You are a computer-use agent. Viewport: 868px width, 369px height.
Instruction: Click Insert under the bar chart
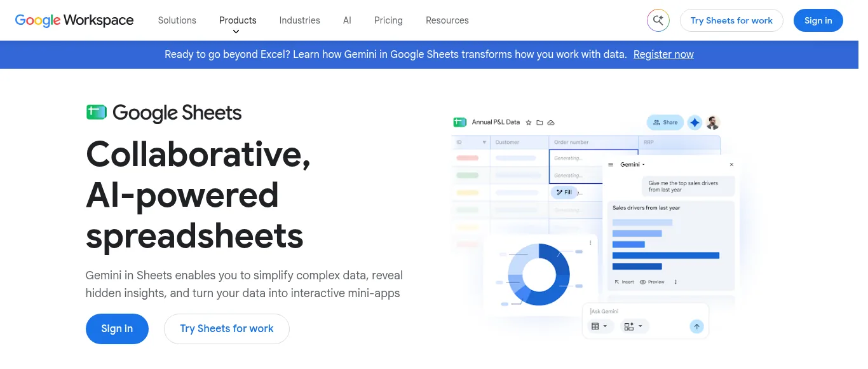pos(624,282)
